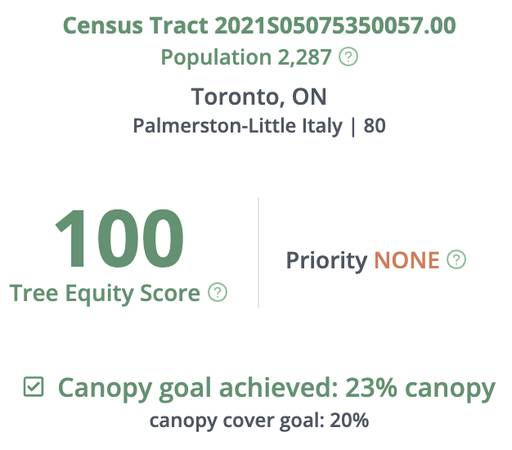
Task: Open the Population help question-mark icon
Action: (x=348, y=57)
